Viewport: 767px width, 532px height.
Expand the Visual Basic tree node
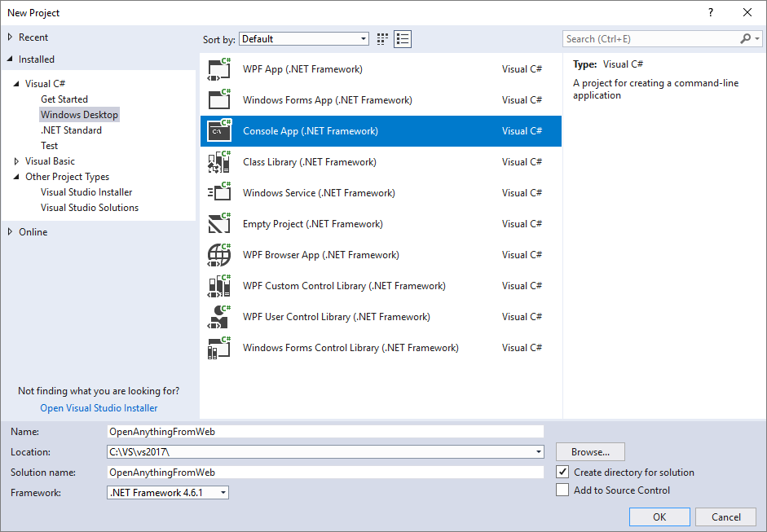point(16,160)
